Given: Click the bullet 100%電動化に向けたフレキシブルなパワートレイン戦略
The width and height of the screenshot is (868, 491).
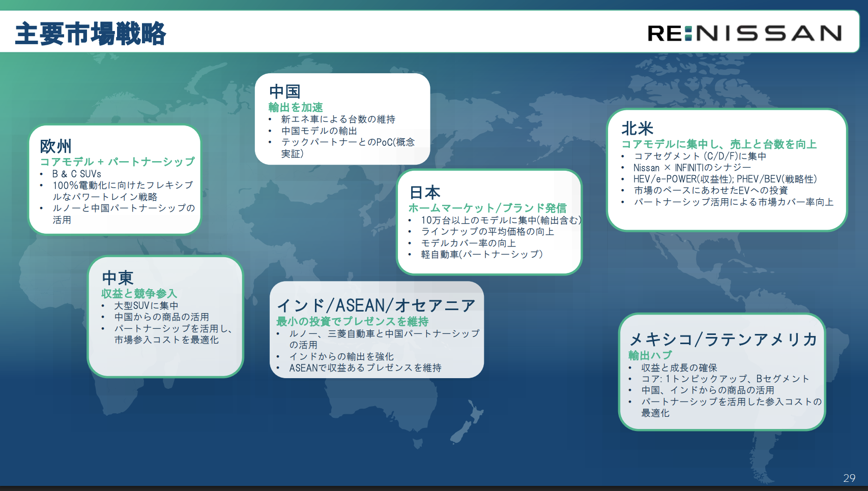Looking at the screenshot, I should 123,191.
